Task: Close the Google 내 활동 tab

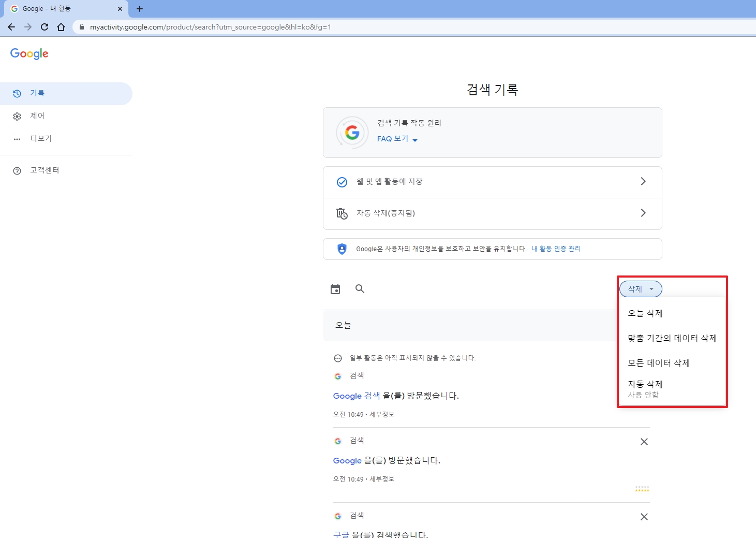Action: pyautogui.click(x=120, y=9)
